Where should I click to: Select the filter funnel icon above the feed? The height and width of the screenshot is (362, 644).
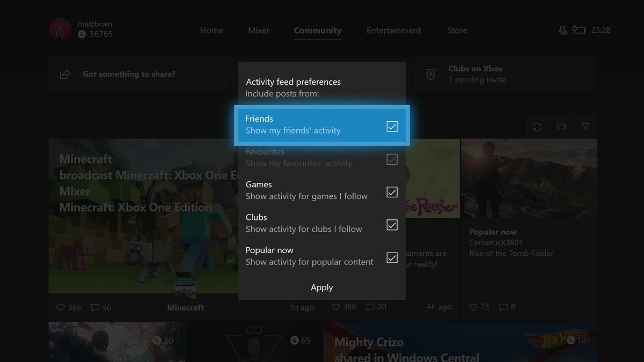pos(586,127)
